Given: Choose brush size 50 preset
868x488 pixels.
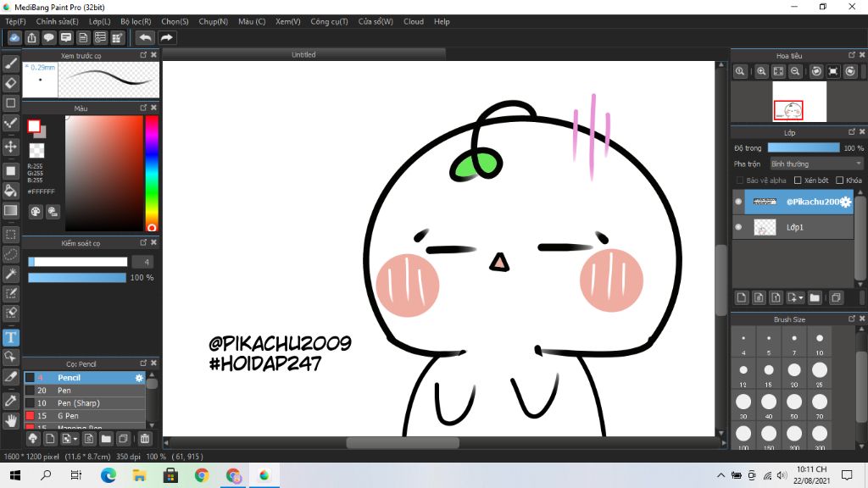Looking at the screenshot, I should 793,407.
